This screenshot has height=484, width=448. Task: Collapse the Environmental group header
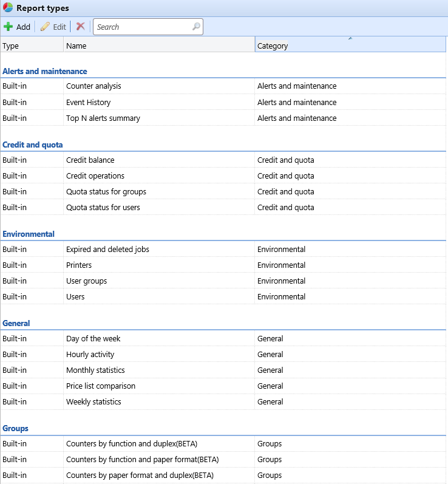coord(29,234)
